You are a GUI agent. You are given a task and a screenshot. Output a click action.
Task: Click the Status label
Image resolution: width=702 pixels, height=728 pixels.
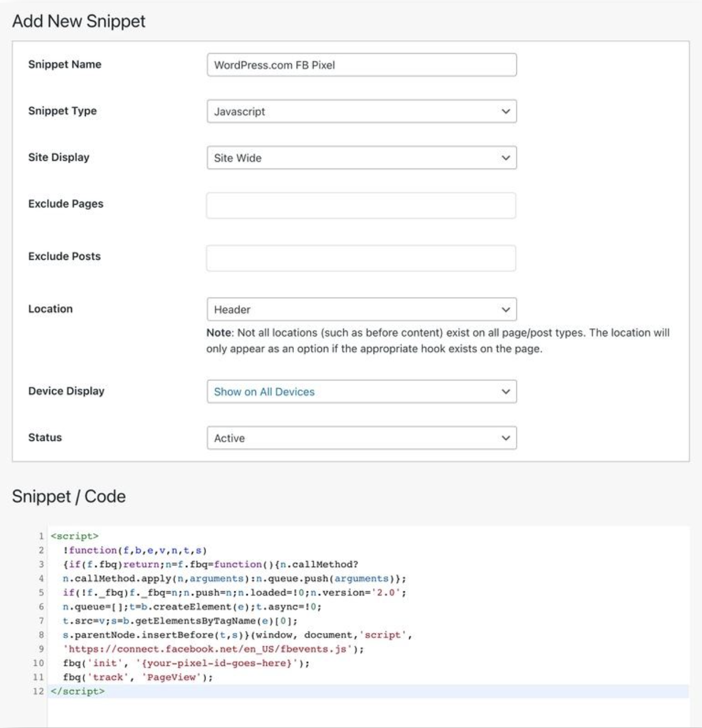pyautogui.click(x=45, y=438)
